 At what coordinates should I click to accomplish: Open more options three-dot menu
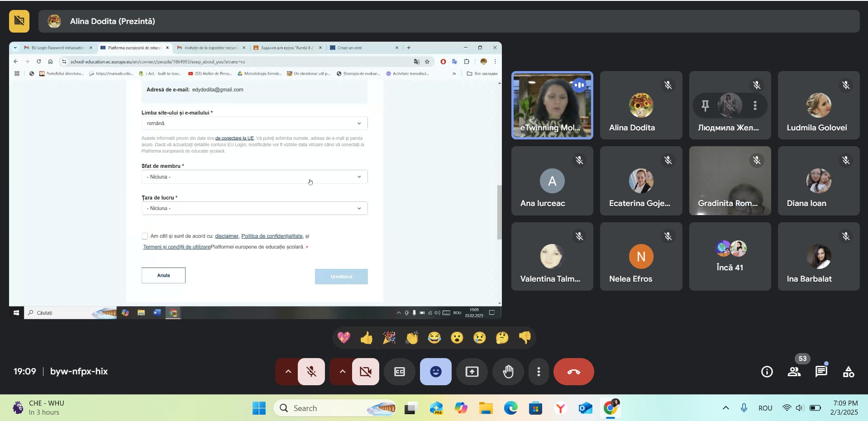click(538, 372)
